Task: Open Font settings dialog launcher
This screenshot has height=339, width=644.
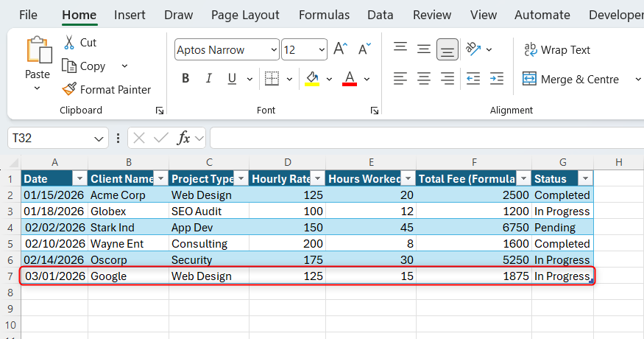Action: (x=374, y=111)
